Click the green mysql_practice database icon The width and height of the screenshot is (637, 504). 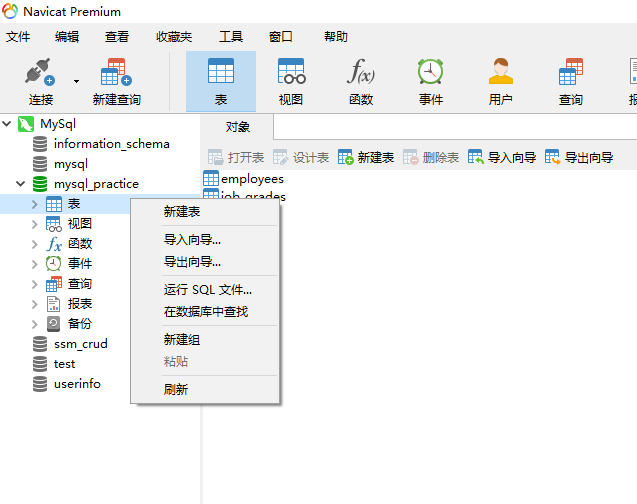point(40,184)
